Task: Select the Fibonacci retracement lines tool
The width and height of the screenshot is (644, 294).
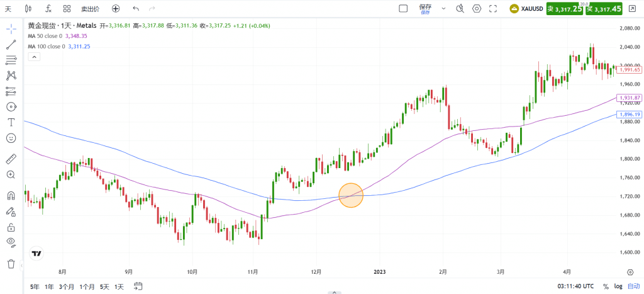Action: (11, 60)
